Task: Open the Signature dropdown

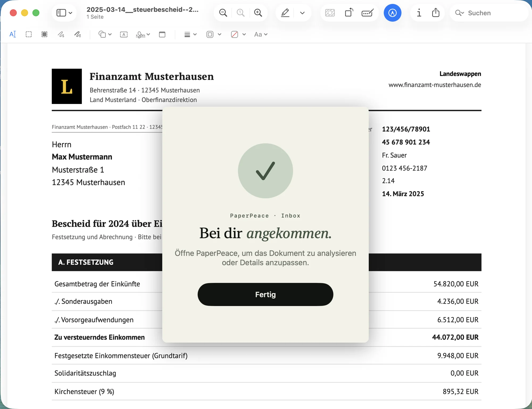Action: click(143, 35)
